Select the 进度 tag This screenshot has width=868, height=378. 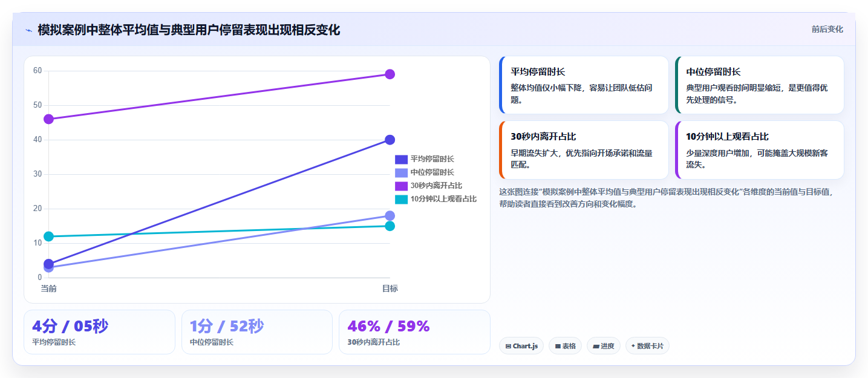[x=603, y=346]
